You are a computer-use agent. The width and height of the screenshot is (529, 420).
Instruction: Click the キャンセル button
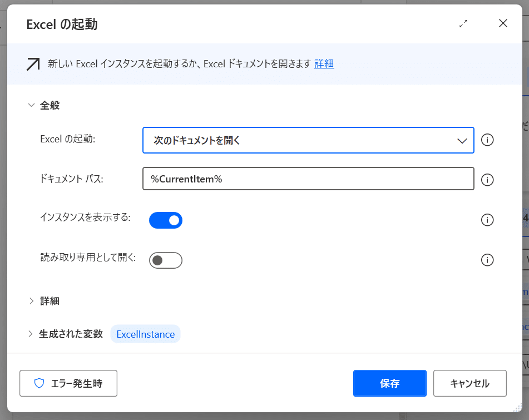[469, 383]
